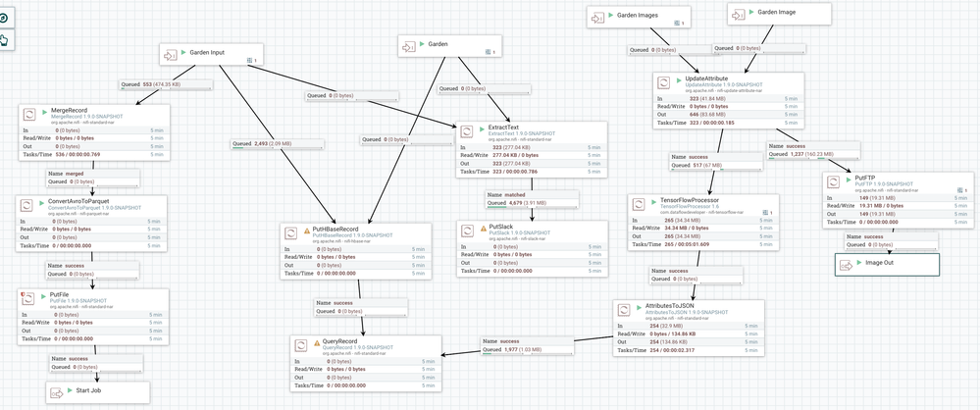This screenshot has height=410, width=980.
Task: Click the running status icon on TensorFlowProcessor
Action: click(655, 201)
